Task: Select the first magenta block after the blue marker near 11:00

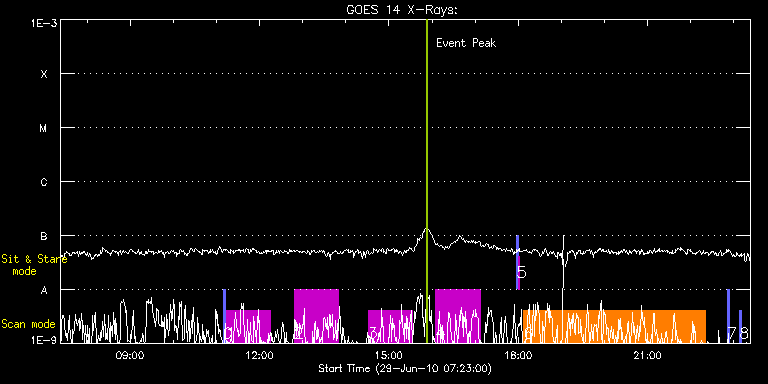Action: pyautogui.click(x=248, y=326)
